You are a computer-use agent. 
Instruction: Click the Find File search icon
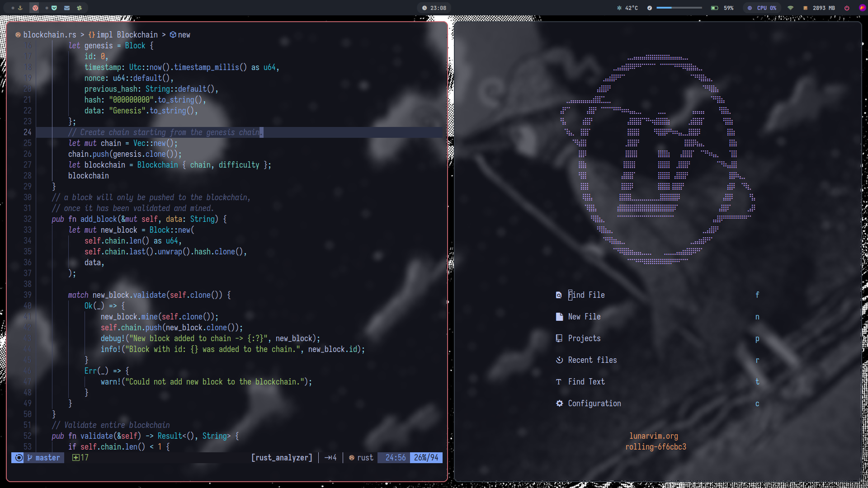point(559,295)
